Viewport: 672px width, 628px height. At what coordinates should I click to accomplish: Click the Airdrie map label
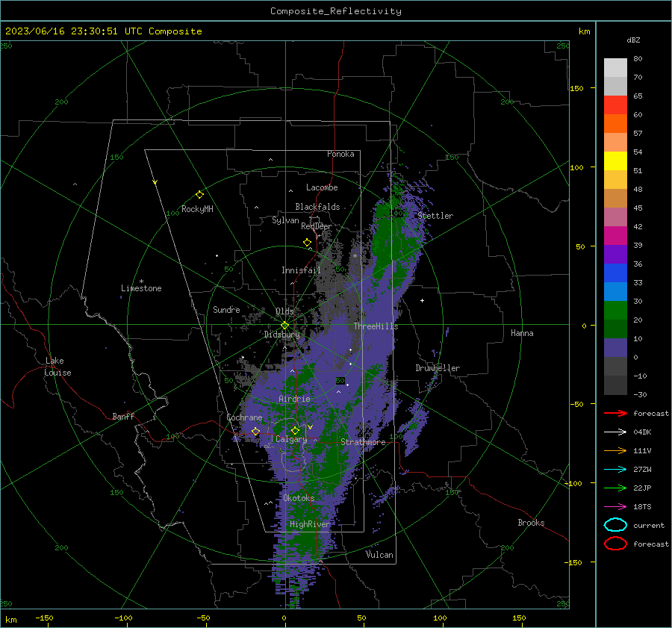[294, 399]
